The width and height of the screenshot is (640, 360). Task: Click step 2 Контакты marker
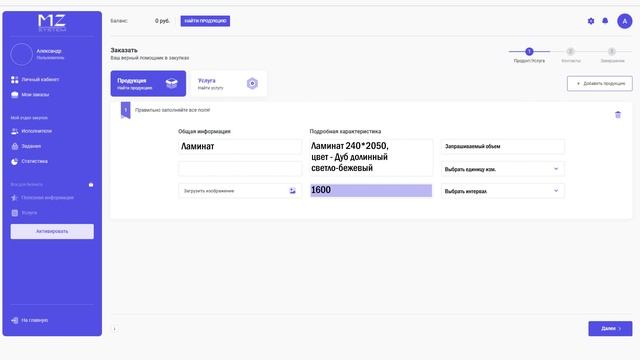[571, 51]
